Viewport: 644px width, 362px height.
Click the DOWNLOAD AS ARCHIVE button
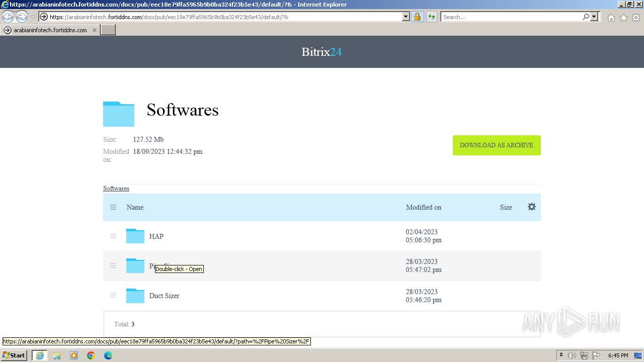tap(497, 145)
